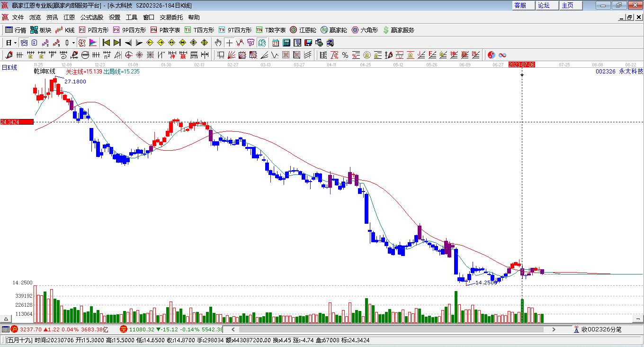Open 赢家服务 with the dollar icon
The height and width of the screenshot is (347, 644).
pos(398,30)
